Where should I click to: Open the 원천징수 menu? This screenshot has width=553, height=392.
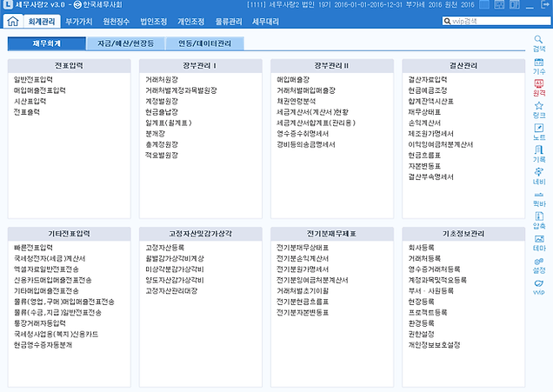116,22
